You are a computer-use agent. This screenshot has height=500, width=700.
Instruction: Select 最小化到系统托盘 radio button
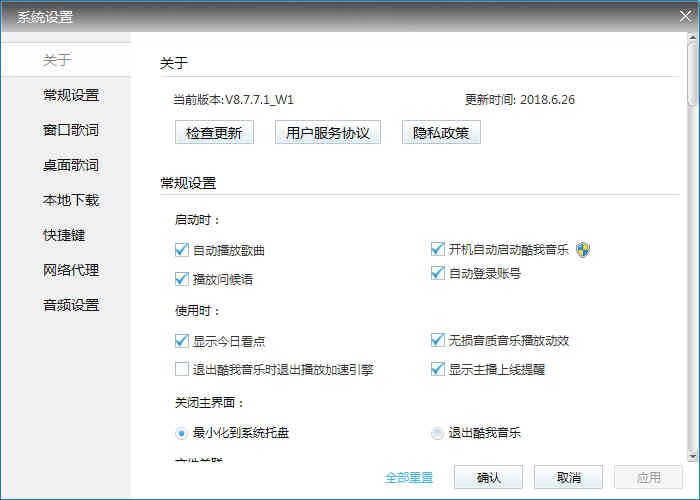pos(181,433)
